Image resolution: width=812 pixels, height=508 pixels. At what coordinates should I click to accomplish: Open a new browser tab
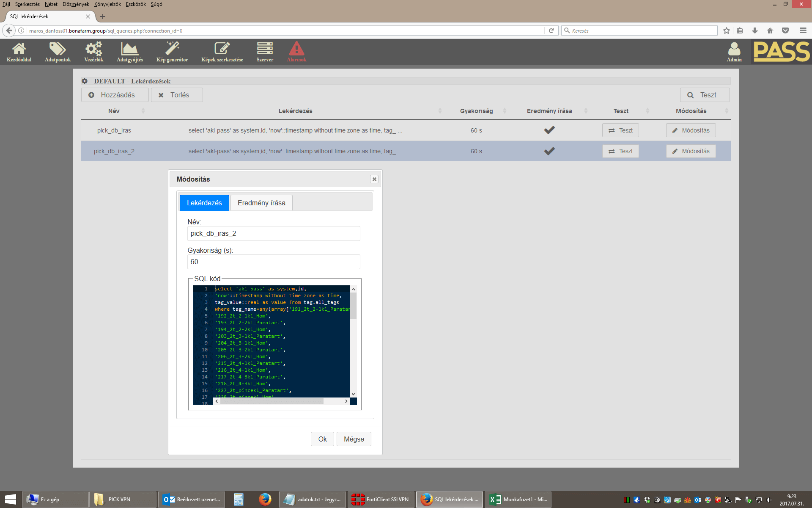click(x=103, y=17)
